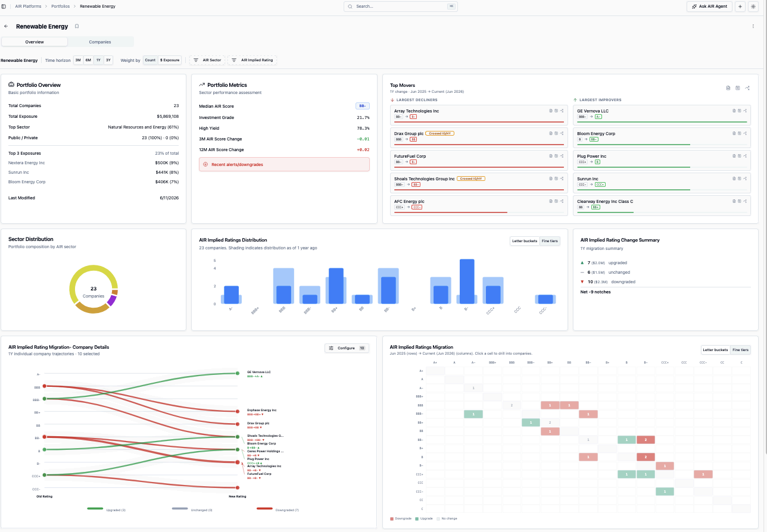Image resolution: width=767 pixels, height=532 pixels.
Task: Go back using the left arrow
Action: point(6,26)
